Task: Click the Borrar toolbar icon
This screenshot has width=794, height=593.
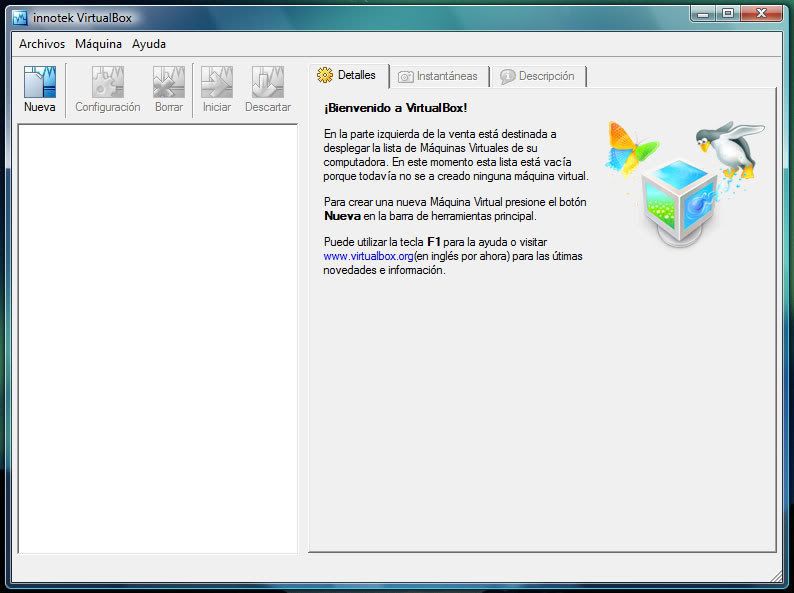Action: [169, 89]
